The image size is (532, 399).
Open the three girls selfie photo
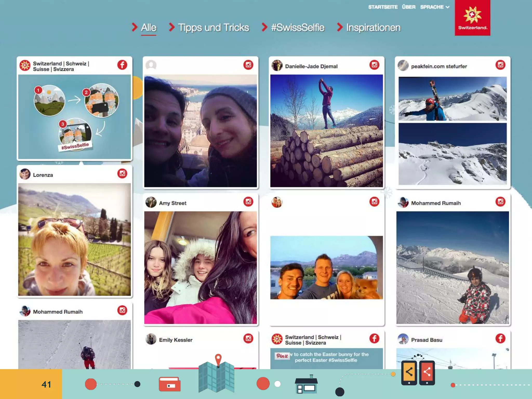201,268
